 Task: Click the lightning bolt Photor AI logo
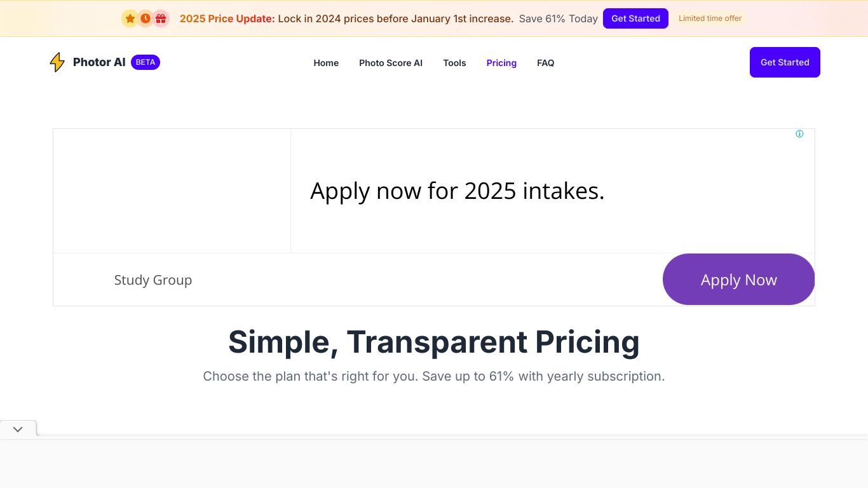point(57,62)
